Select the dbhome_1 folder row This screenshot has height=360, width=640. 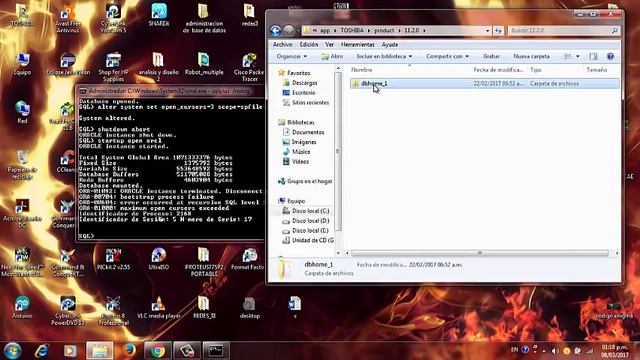tap(484, 84)
